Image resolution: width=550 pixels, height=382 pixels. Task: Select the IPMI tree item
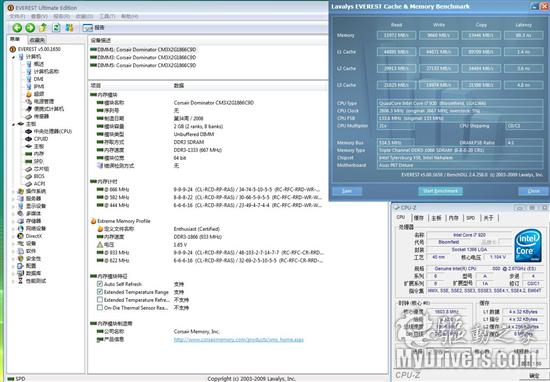39,86
